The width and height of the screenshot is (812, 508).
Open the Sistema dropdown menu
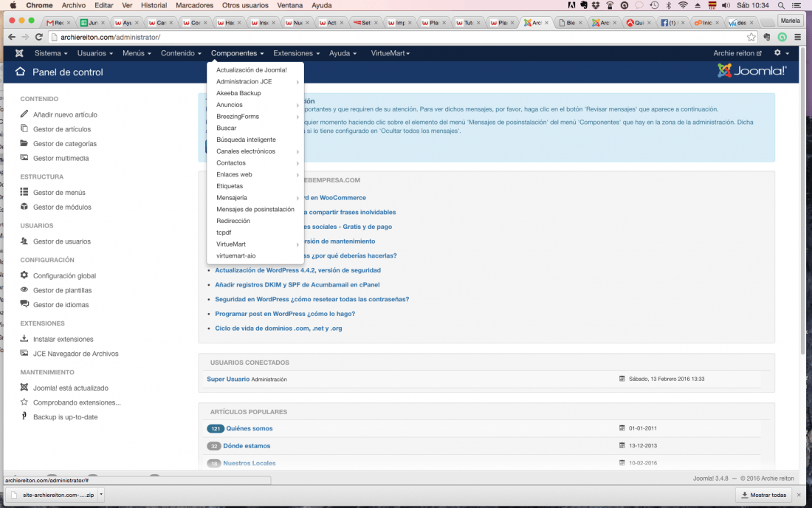[x=51, y=53]
